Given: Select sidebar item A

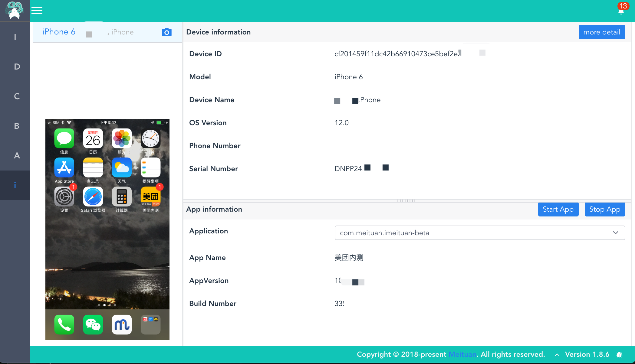Looking at the screenshot, I should pyautogui.click(x=17, y=155).
